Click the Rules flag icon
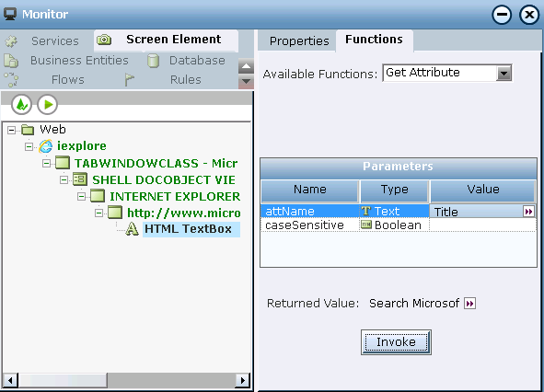The height and width of the screenshot is (392, 544). point(130,80)
